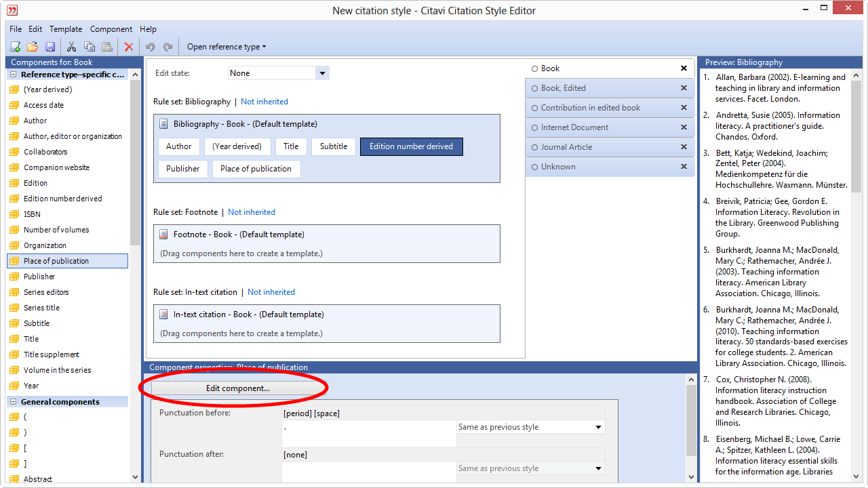Select Place of publication in template

click(x=256, y=169)
